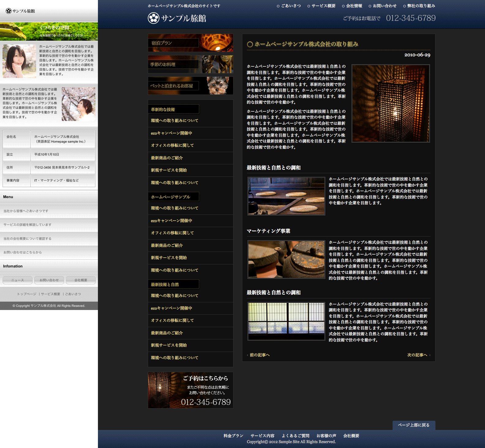Open the 宿泊プラン banner

190,43
